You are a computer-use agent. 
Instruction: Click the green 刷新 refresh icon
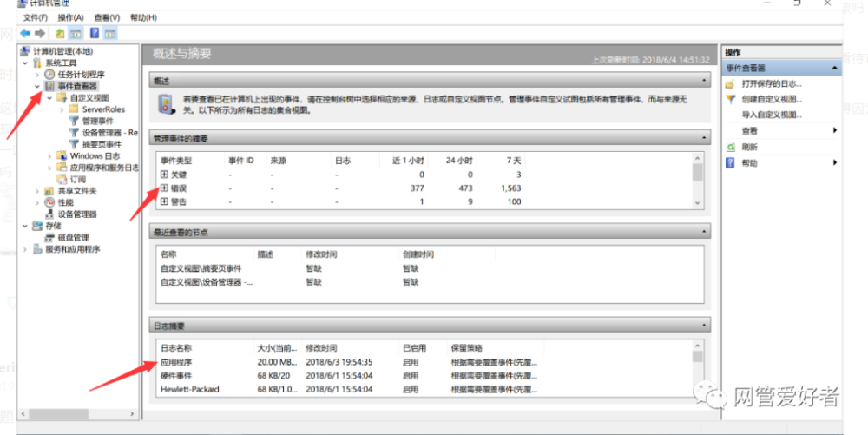coord(730,147)
